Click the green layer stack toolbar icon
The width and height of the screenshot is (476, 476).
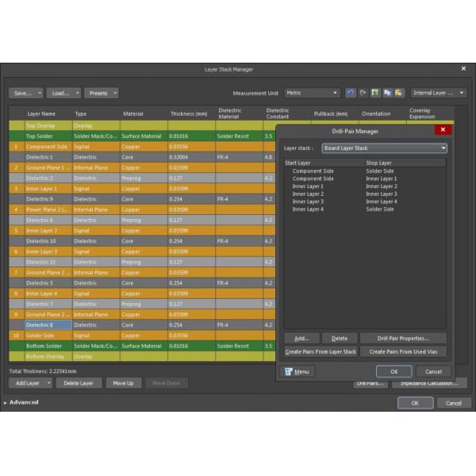pos(375,93)
